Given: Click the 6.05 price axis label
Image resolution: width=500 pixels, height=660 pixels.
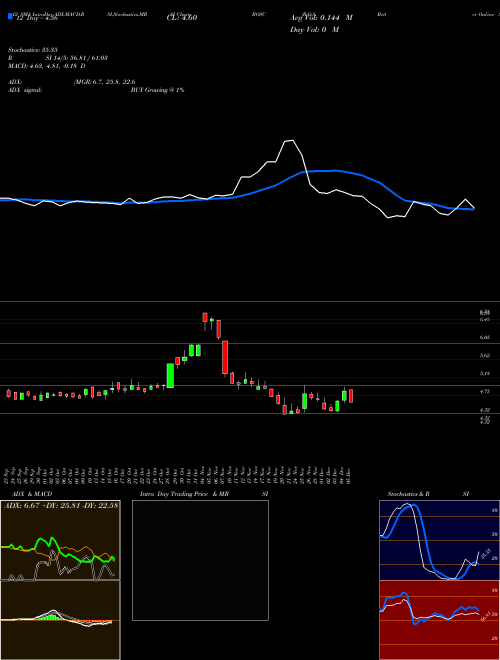Looking at the screenshot, I should pyautogui.click(x=485, y=338).
